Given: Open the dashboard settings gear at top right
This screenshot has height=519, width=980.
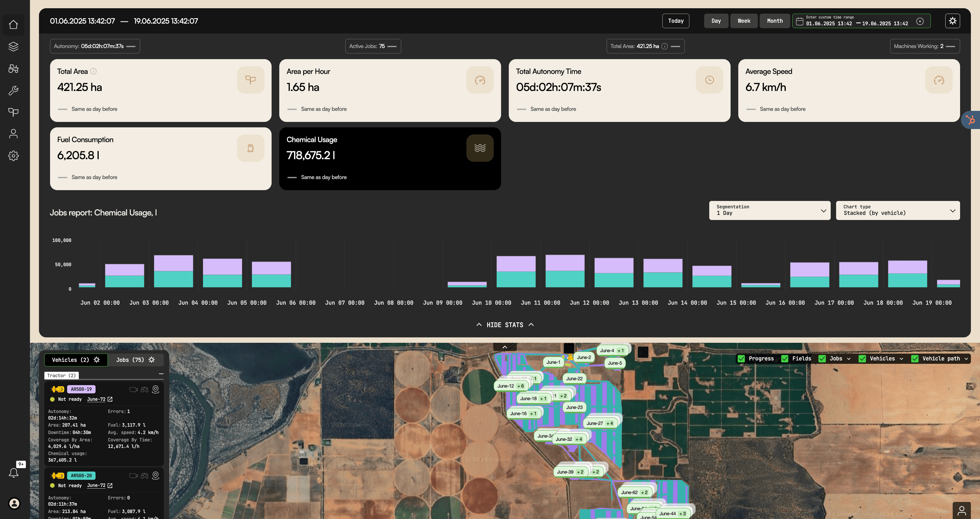Looking at the screenshot, I should pos(953,21).
